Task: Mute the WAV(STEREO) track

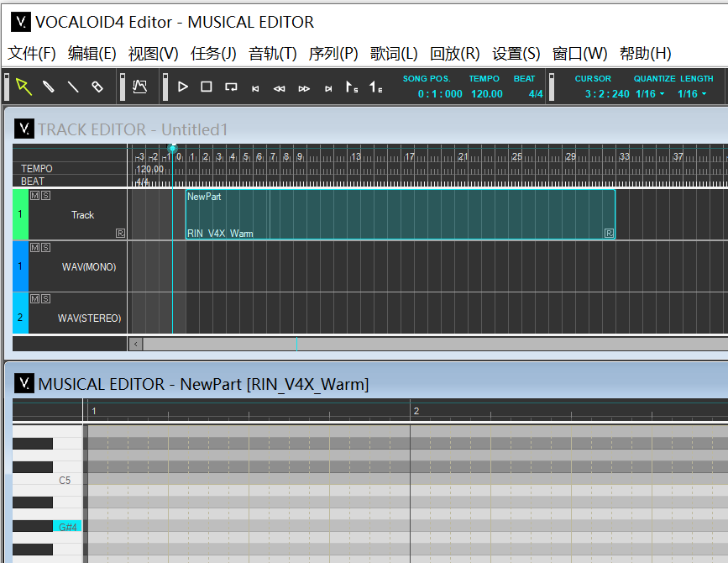Action: point(34,298)
